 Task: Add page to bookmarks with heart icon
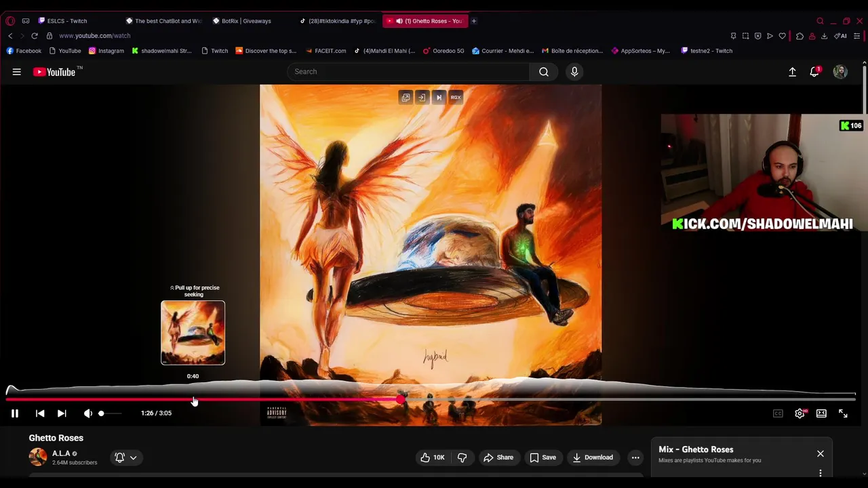(783, 36)
